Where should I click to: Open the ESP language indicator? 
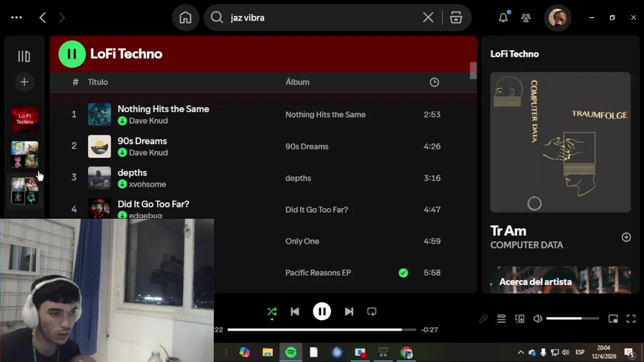click(x=580, y=352)
